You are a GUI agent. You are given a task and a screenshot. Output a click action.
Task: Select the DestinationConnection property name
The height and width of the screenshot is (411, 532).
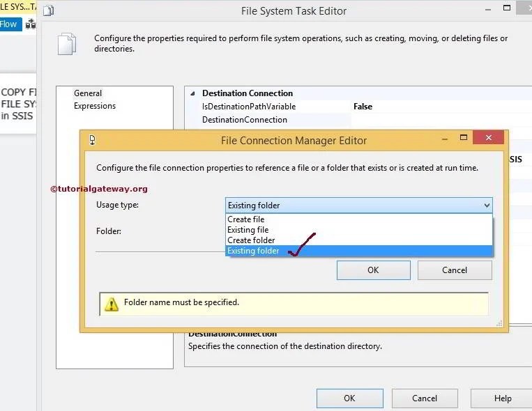pos(244,120)
